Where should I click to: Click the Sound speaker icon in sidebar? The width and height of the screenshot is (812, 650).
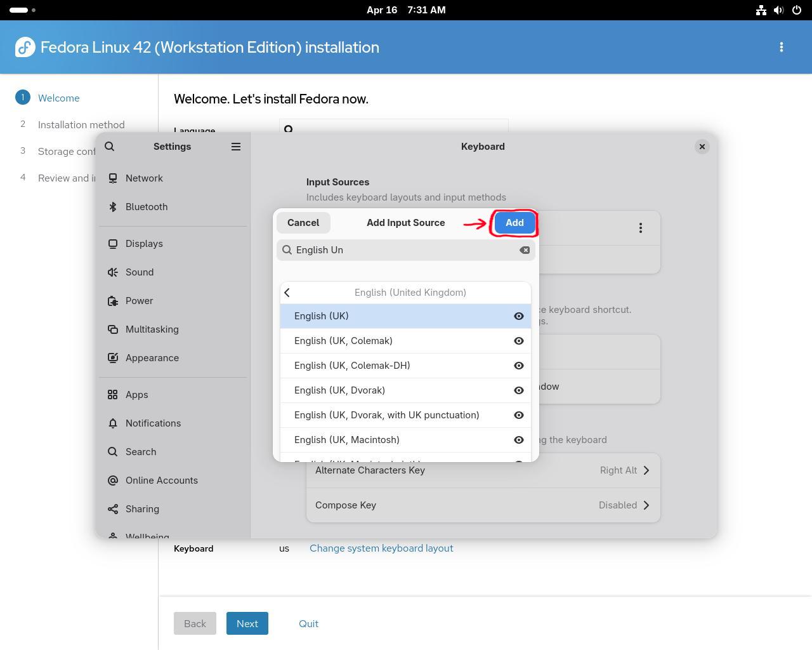[x=113, y=272]
